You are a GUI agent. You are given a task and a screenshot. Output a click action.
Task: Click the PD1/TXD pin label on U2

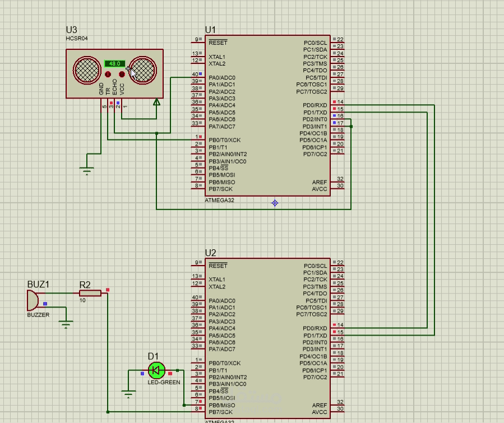click(315, 335)
